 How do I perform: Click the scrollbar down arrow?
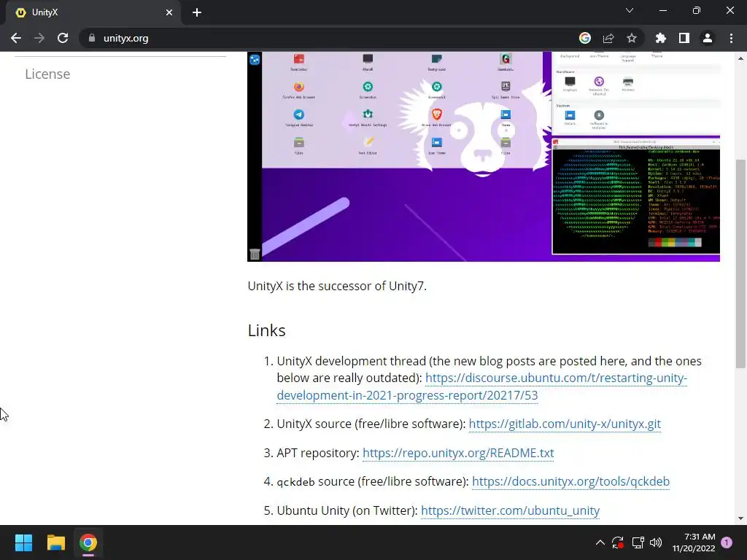(740, 518)
